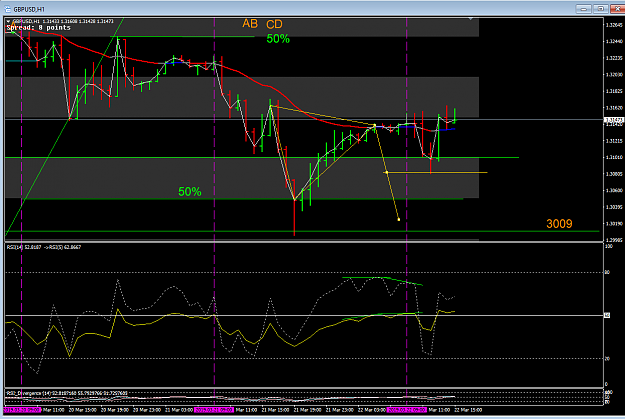
Task: Select the orange 3009 price label
Action: pos(559,224)
